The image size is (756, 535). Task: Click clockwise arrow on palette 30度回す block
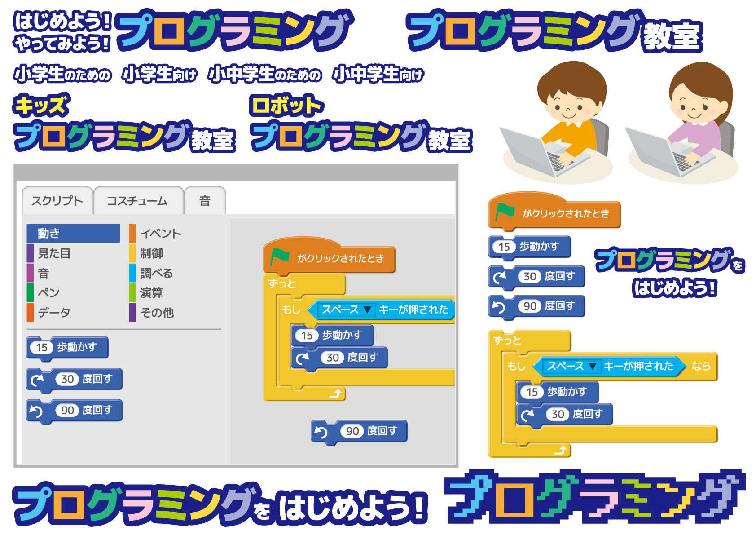37,380
